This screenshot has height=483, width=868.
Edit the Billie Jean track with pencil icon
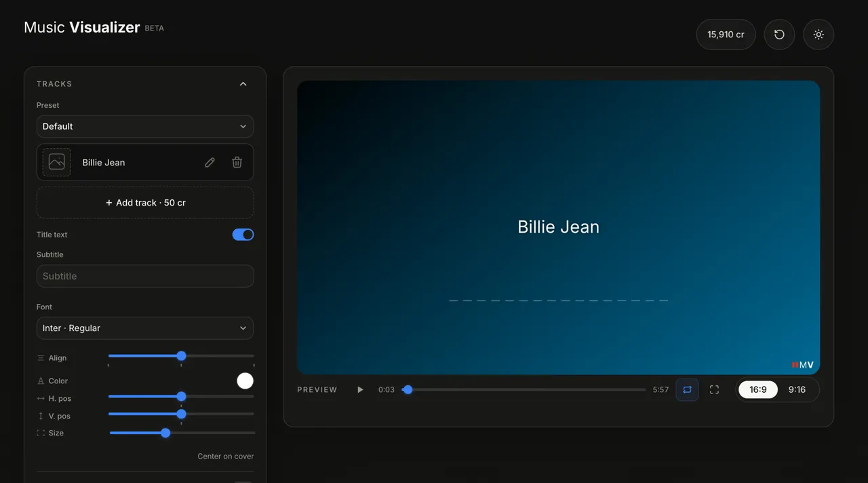[210, 162]
